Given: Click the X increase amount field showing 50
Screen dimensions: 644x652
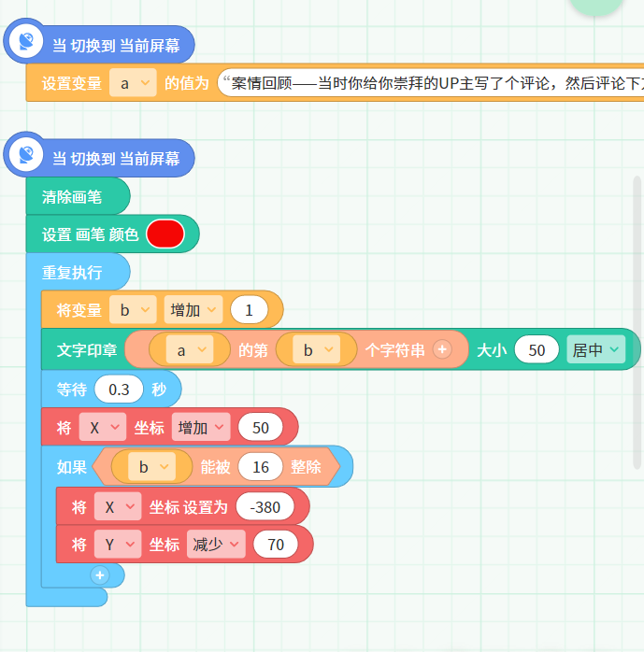Looking at the screenshot, I should (261, 427).
